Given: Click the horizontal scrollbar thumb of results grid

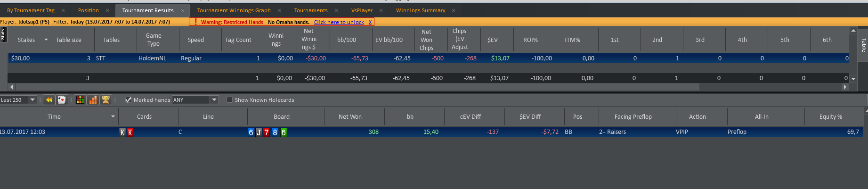Looking at the screenshot, I should pos(358,87).
